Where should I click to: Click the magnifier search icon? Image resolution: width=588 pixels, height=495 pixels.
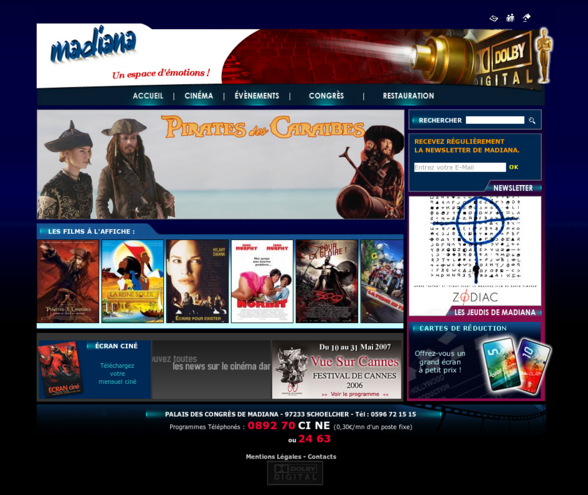pos(532,120)
